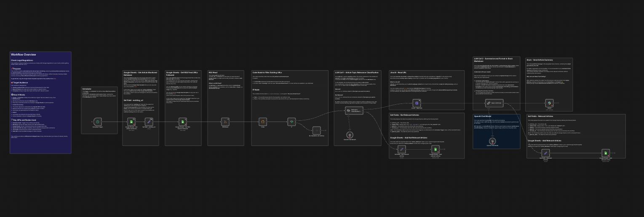This screenshot has height=217, width=644.
Task: Click Set Fields Relevant Articles note heading
Action: (540, 116)
